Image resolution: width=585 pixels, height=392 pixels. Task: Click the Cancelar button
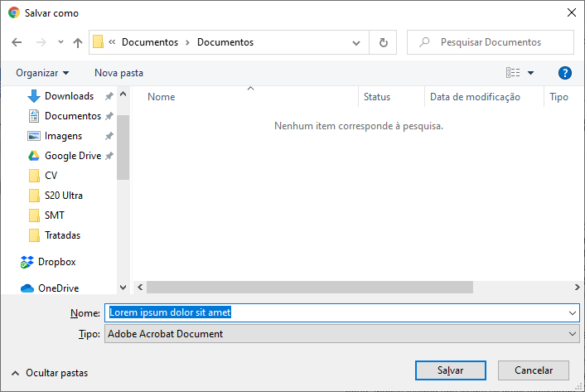click(x=533, y=370)
